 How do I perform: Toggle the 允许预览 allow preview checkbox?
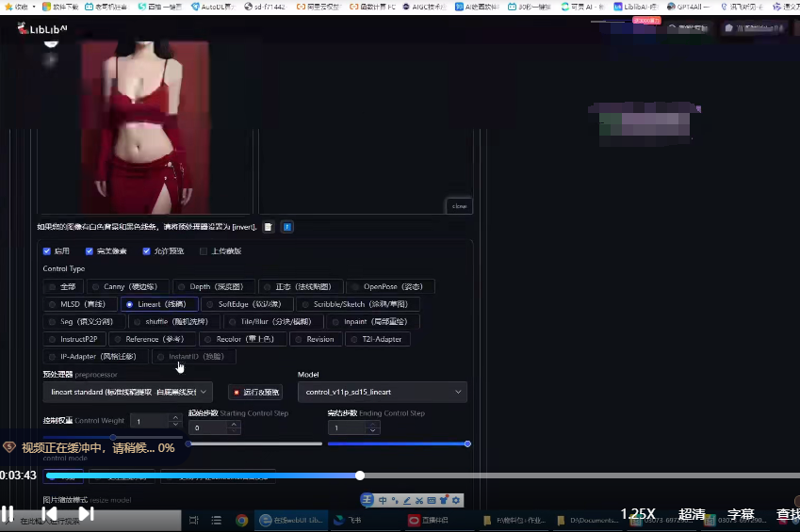pyautogui.click(x=146, y=251)
